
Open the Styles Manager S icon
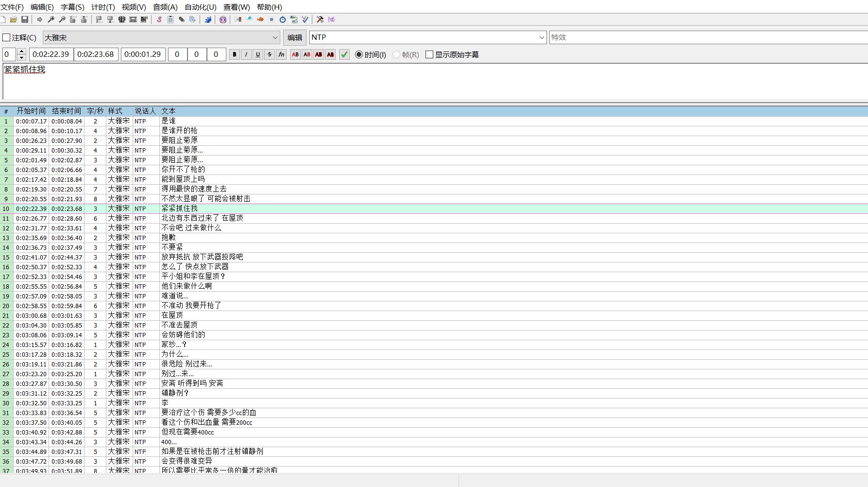(x=159, y=19)
